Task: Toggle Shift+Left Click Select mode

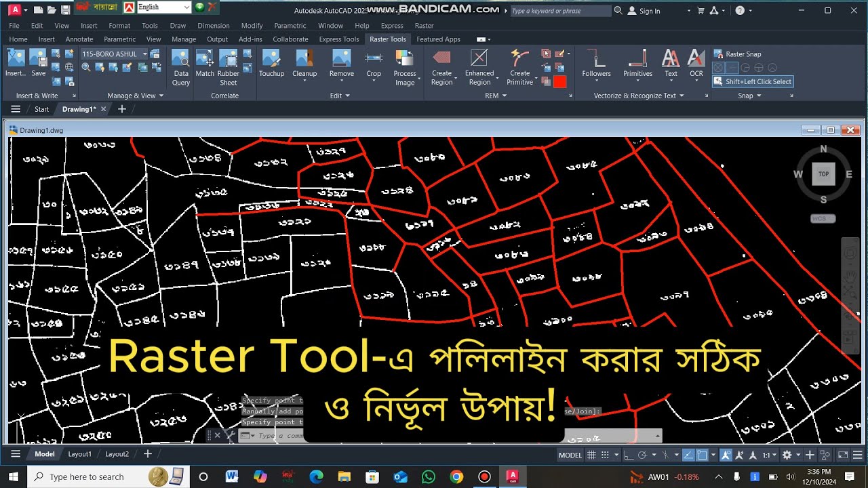Action: 753,81
